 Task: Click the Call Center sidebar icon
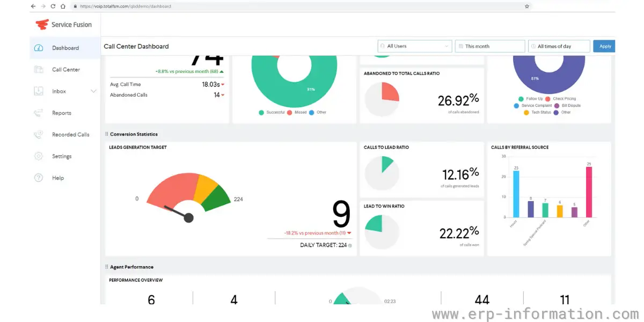click(x=39, y=69)
